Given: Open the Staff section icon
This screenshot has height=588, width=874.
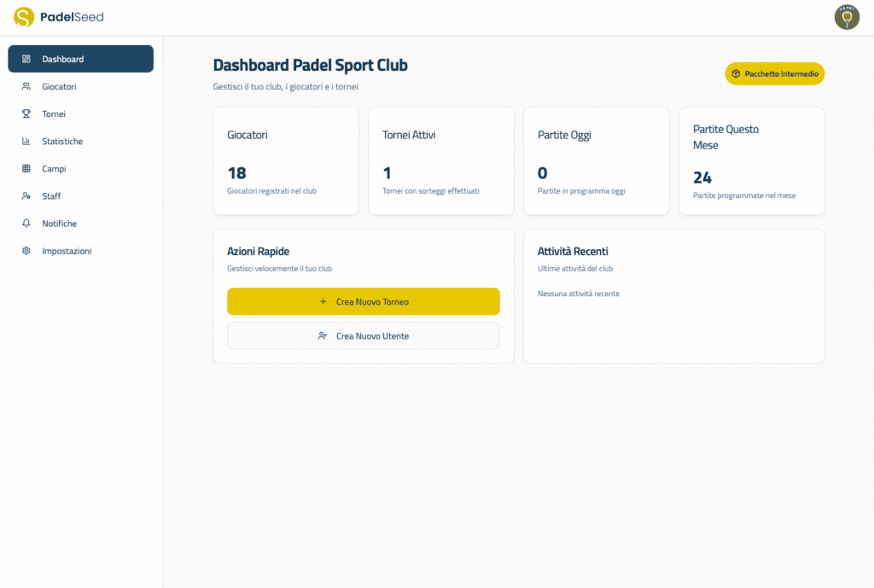Looking at the screenshot, I should 25,195.
